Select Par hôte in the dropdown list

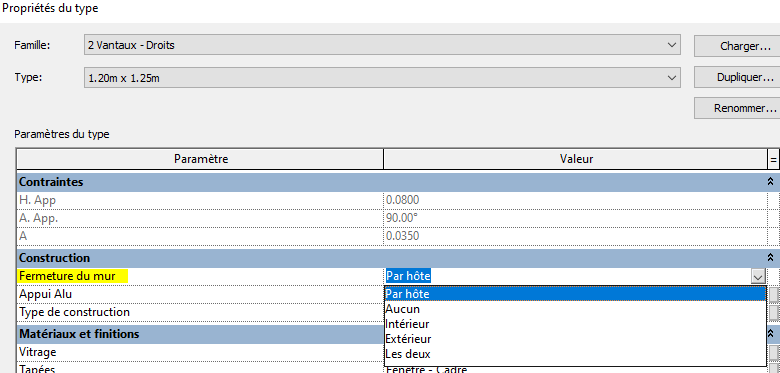coord(575,294)
